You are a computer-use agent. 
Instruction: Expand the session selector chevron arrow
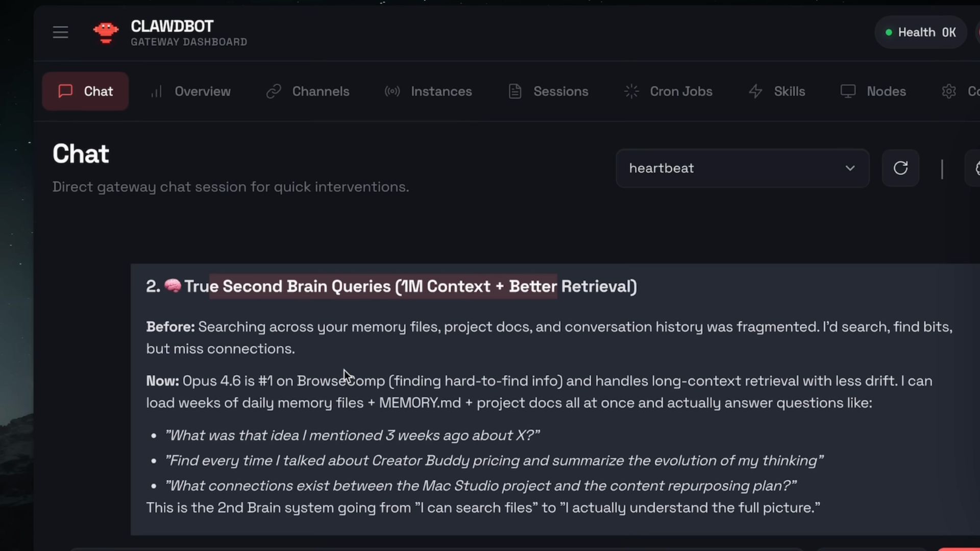850,168
